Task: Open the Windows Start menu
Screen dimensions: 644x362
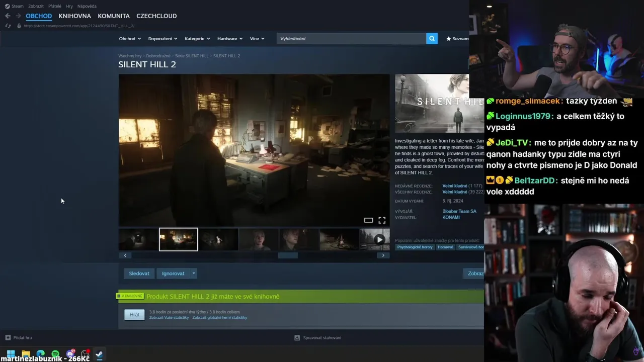Action: tap(11, 354)
